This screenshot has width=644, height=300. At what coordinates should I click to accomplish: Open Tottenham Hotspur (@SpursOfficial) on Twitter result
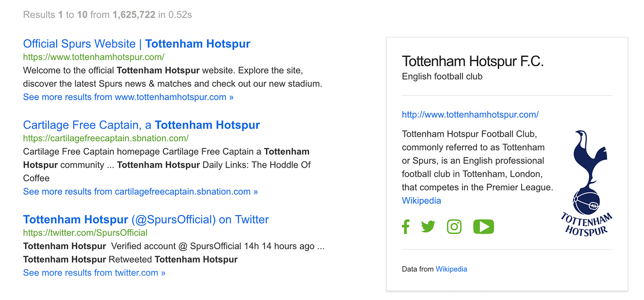pyautogui.click(x=146, y=220)
